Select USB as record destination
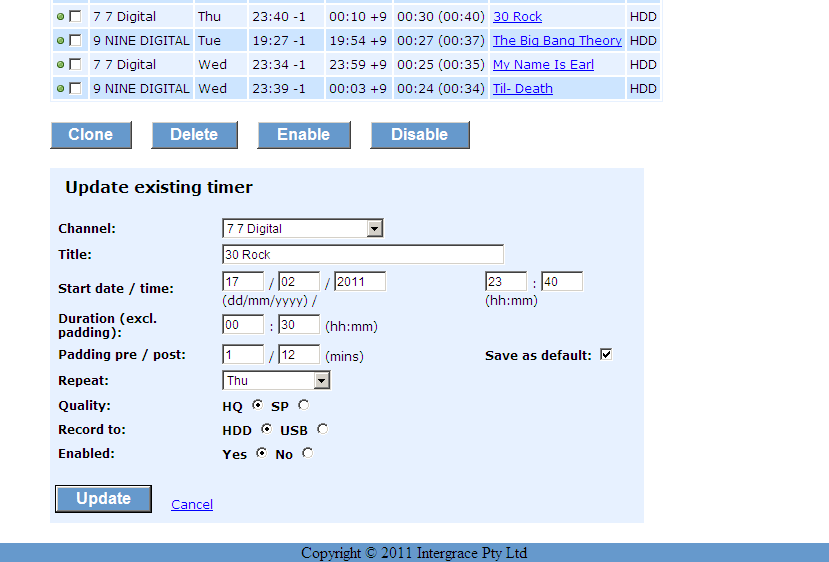This screenshot has width=829, height=562. tap(322, 430)
